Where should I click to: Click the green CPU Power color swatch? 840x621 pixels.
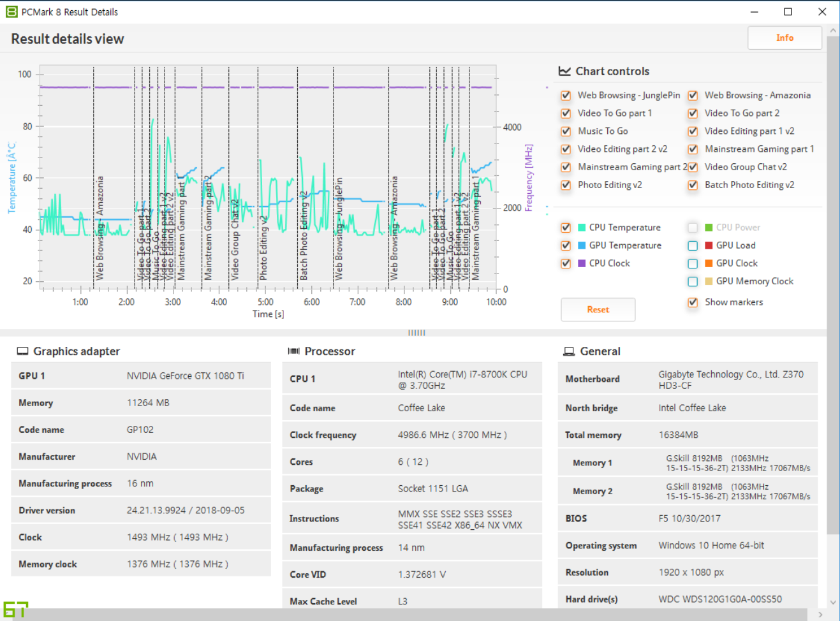tap(709, 228)
